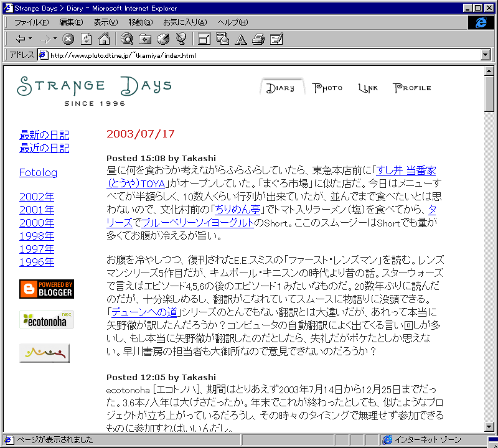Screen dimensions: 498x448
Task: Click the colorful figures banner below ecotonoha
Action: tap(44, 353)
